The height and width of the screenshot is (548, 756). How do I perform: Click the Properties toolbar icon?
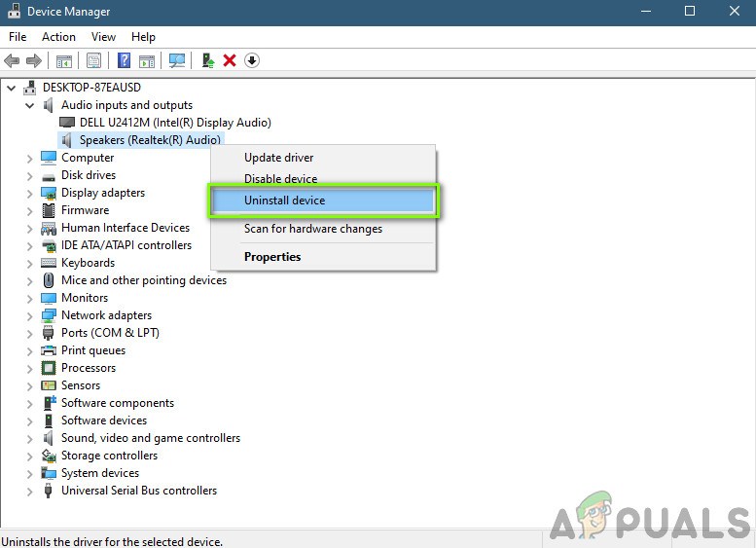point(93,60)
